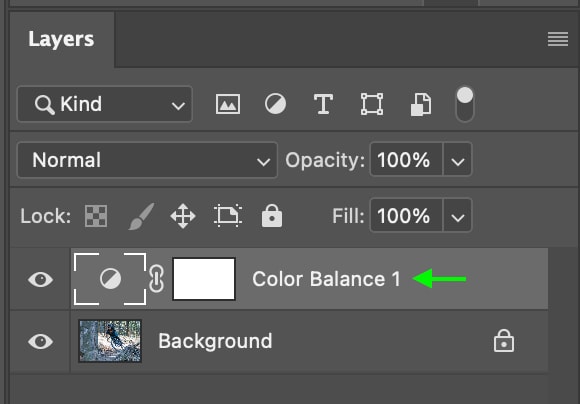Expand the Opacity slider arrow
This screenshot has width=580, height=404.
point(458,160)
